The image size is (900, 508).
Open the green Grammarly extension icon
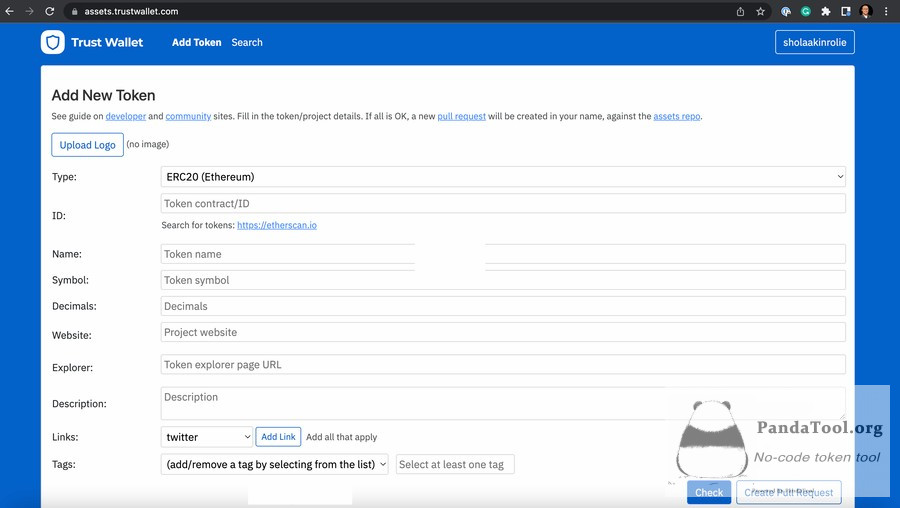(806, 11)
